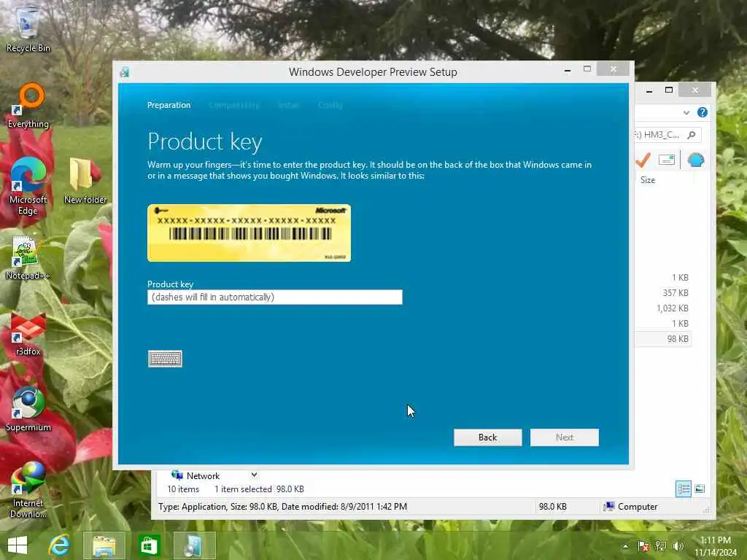Click the 10 items status text

coord(183,489)
